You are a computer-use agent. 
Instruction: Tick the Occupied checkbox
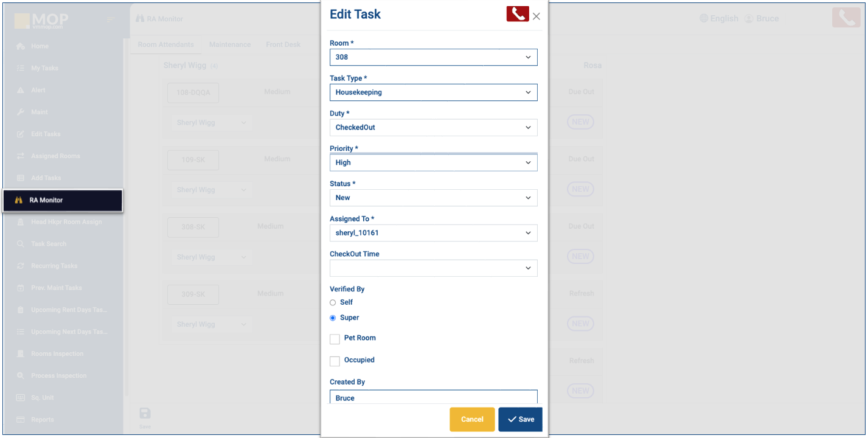335,361
